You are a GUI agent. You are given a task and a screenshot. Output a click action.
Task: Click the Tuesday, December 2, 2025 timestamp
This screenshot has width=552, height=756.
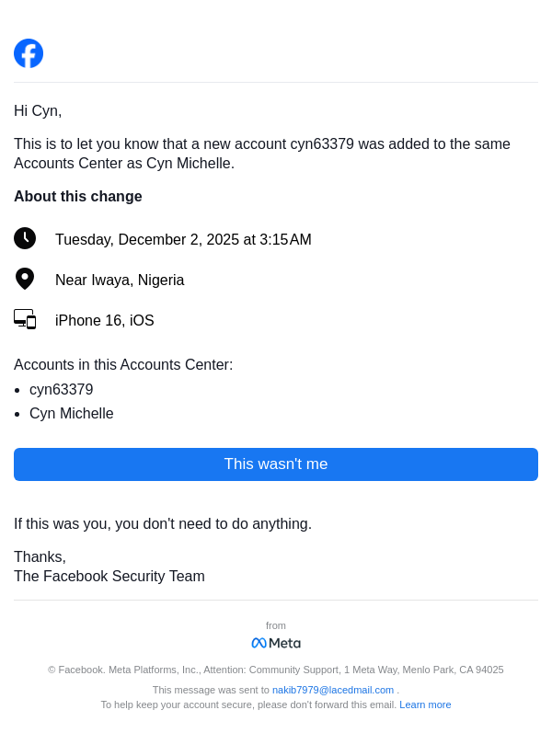(183, 239)
